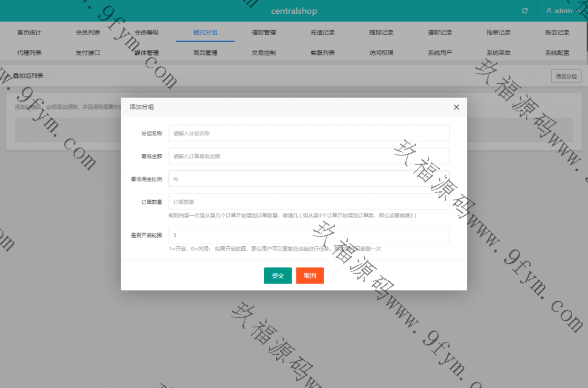Click the 添加分组 button at top right
This screenshot has height=388, width=588.
pos(566,76)
